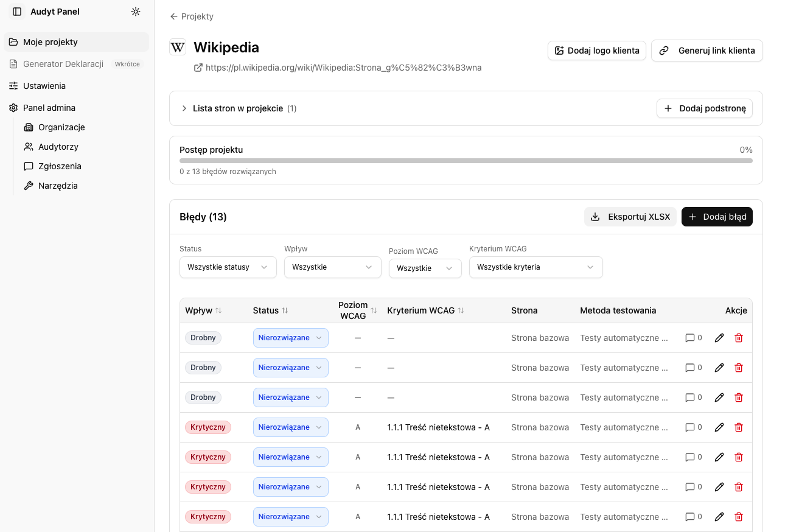Screen dimensions: 785x532
Task: Change status of the second Krytyczny row
Action: [291, 457]
